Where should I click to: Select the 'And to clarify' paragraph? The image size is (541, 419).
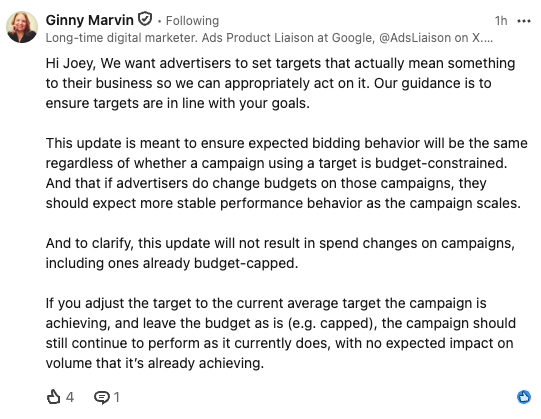point(280,253)
